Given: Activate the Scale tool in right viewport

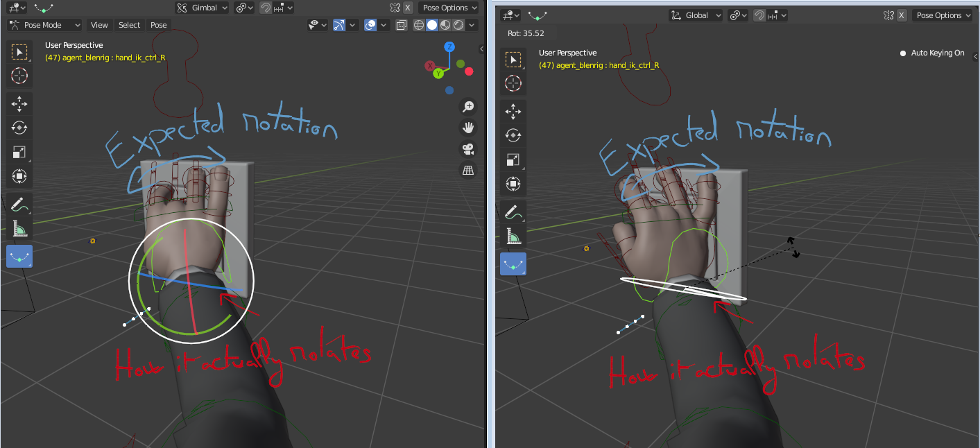Looking at the screenshot, I should pyautogui.click(x=513, y=160).
